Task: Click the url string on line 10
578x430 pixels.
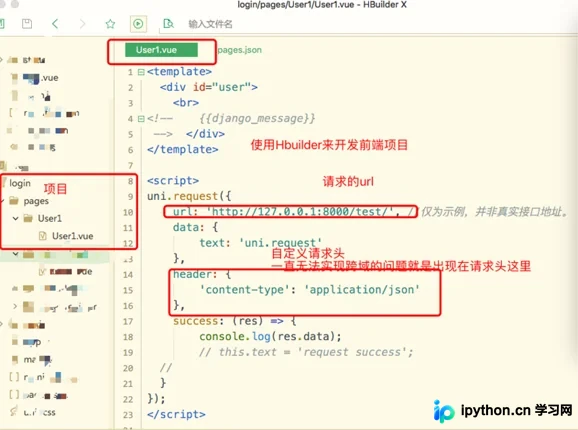Action: click(x=300, y=212)
